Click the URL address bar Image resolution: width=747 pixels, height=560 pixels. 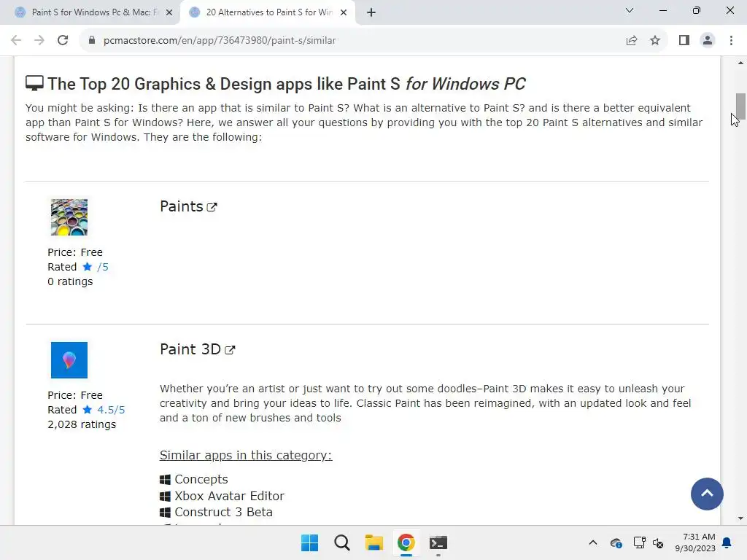pos(352,41)
